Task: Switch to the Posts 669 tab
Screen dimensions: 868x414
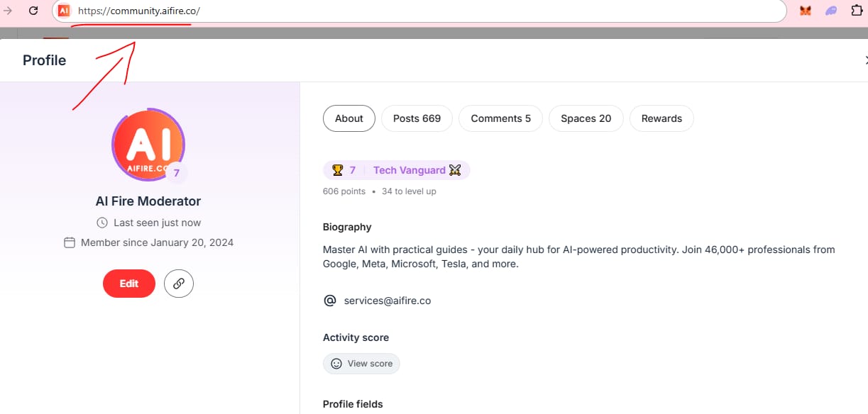Action: point(417,118)
